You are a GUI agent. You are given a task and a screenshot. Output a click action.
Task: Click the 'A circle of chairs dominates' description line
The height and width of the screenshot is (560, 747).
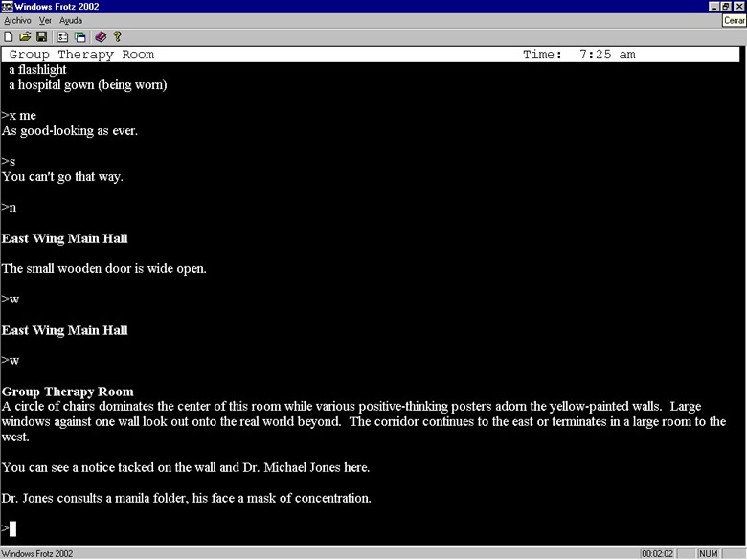click(x=364, y=421)
